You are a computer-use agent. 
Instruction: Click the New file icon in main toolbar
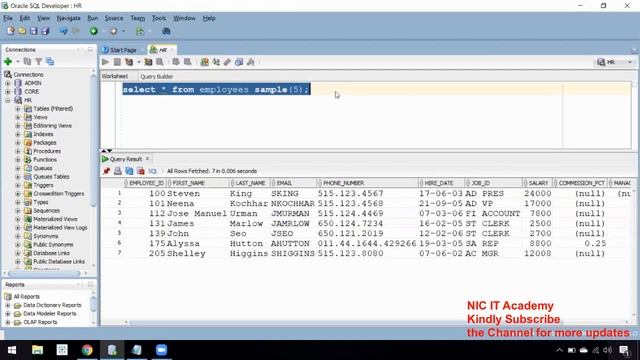[11, 31]
